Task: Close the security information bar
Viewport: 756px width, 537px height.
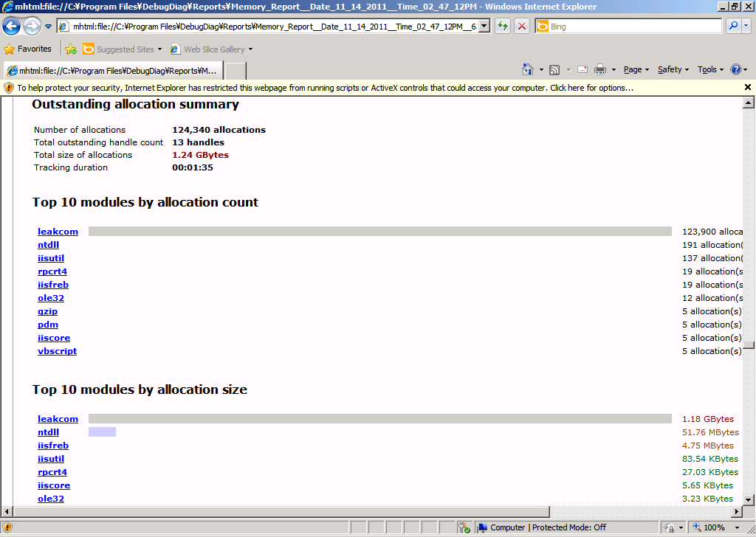Action: coord(747,87)
